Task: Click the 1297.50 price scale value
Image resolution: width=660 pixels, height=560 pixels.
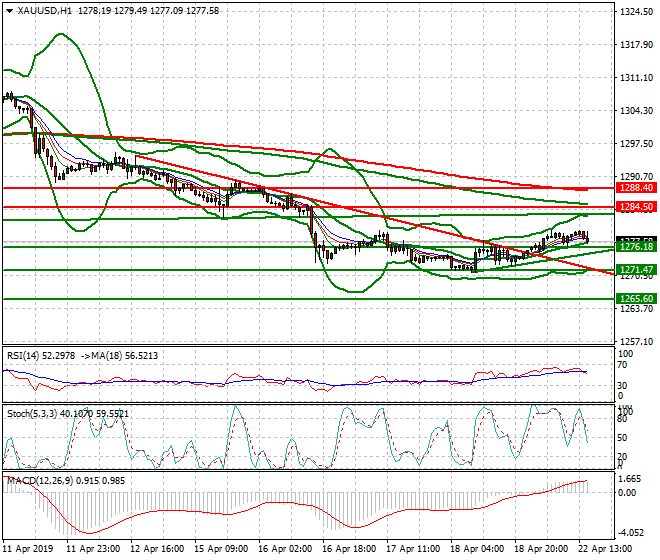Action: point(636,144)
